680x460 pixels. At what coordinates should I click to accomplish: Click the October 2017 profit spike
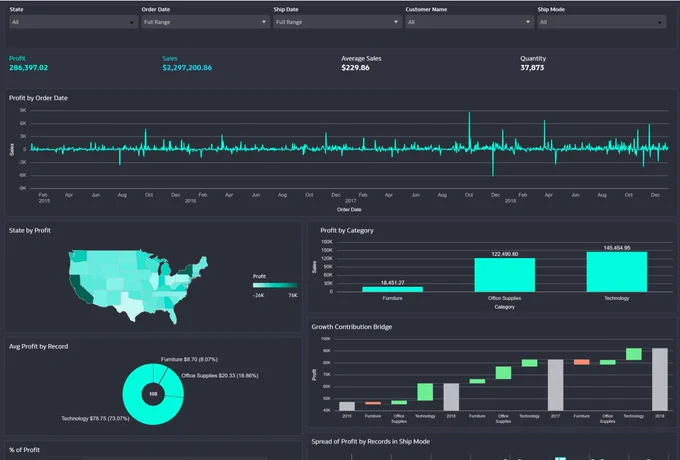tap(469, 129)
